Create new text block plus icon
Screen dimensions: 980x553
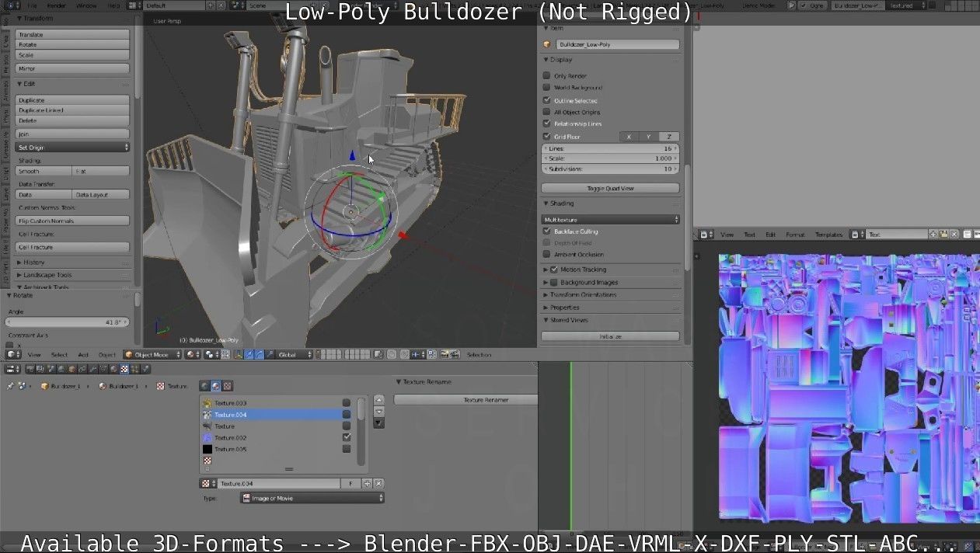coord(933,234)
